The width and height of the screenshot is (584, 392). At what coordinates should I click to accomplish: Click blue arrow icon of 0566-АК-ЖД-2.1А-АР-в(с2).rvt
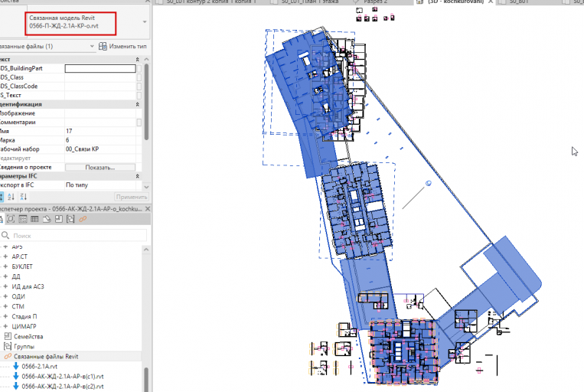tap(16, 387)
